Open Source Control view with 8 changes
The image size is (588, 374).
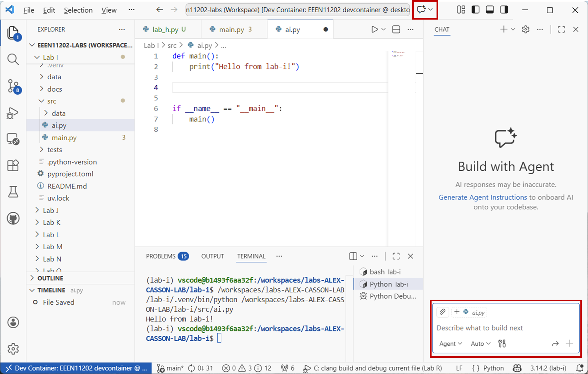click(13, 86)
